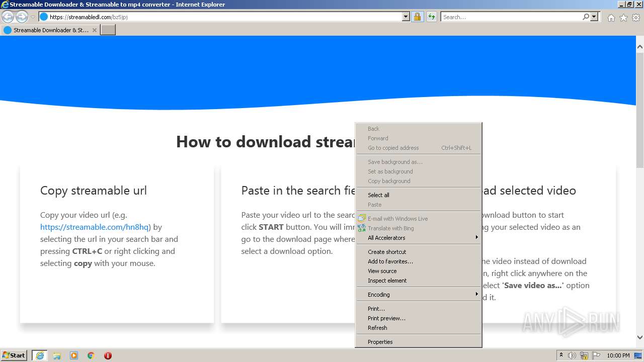
Task: Click the Search box in toolbar
Action: [511, 17]
